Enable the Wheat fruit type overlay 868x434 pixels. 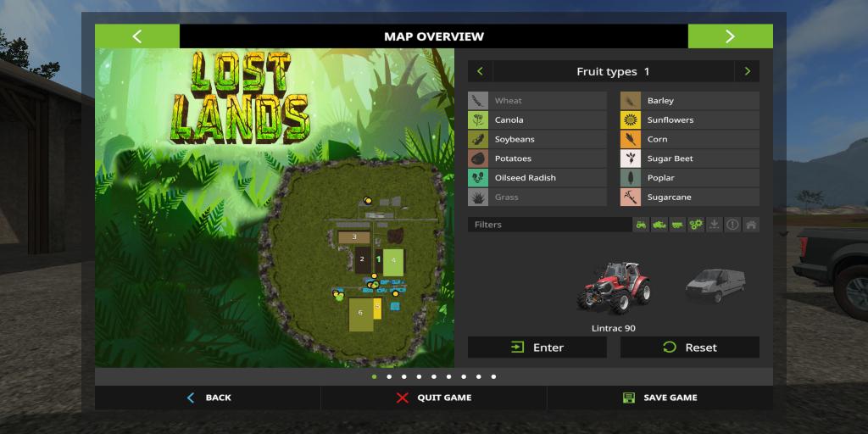click(537, 101)
